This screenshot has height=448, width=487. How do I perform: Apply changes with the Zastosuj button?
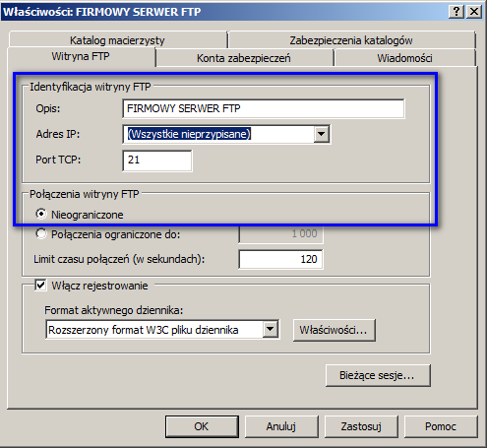pos(361,426)
